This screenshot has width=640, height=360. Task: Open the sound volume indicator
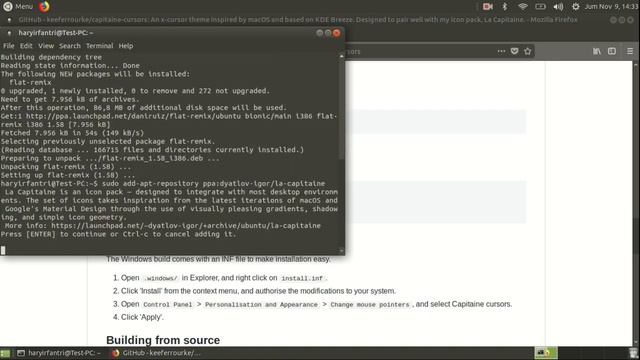click(x=558, y=7)
